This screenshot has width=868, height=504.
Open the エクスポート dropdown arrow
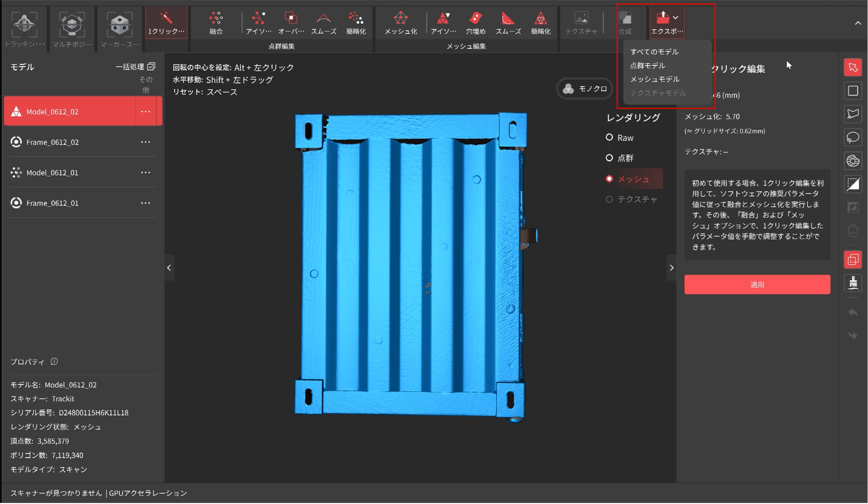pyautogui.click(x=675, y=17)
